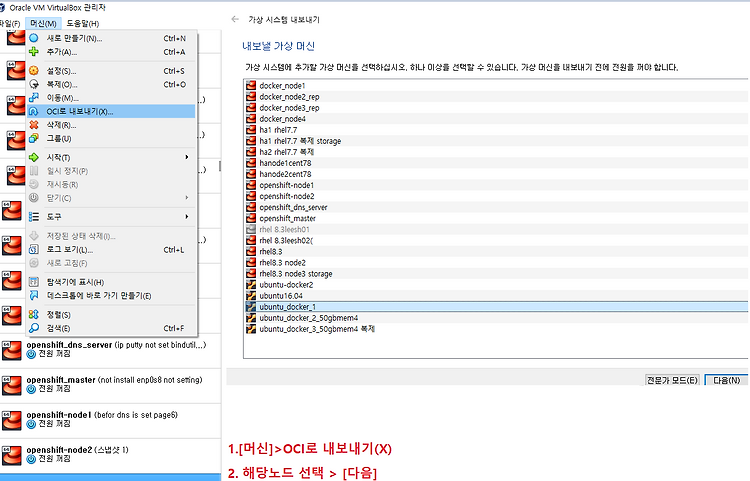Screen dimensions: 750x481
Task: Click VirtualBox app icon in title bar
Action: (x=2, y=8)
